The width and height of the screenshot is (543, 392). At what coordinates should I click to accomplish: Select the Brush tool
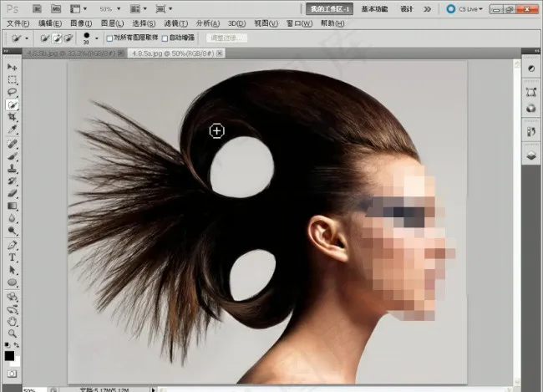point(13,156)
